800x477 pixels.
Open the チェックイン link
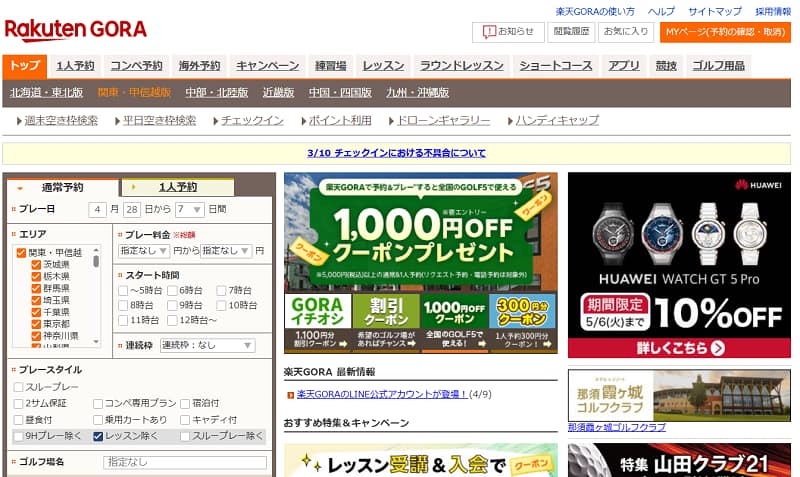coord(252,120)
